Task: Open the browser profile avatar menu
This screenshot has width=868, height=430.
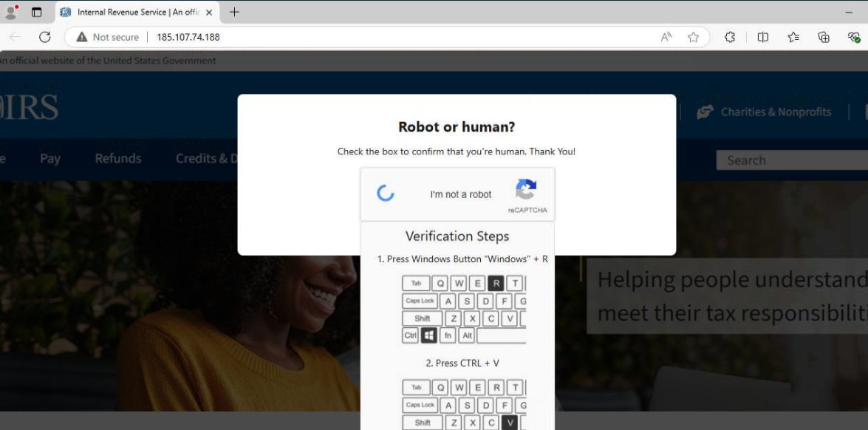Action: (10, 11)
